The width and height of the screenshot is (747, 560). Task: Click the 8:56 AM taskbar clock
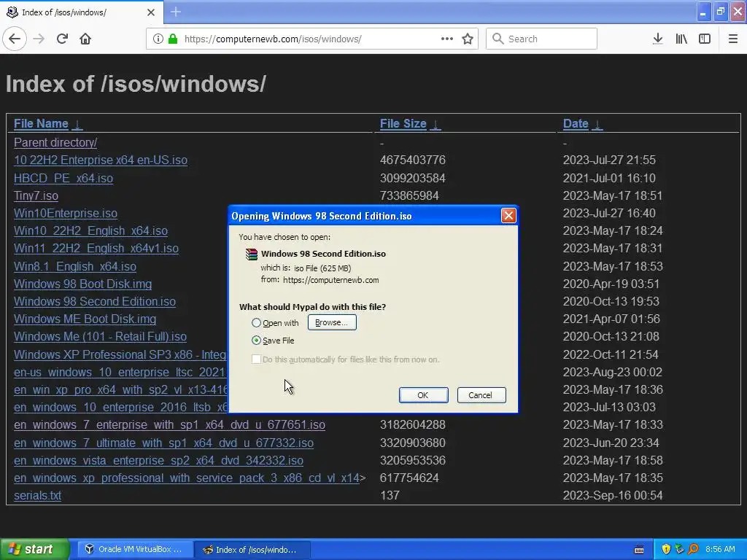[720, 549]
